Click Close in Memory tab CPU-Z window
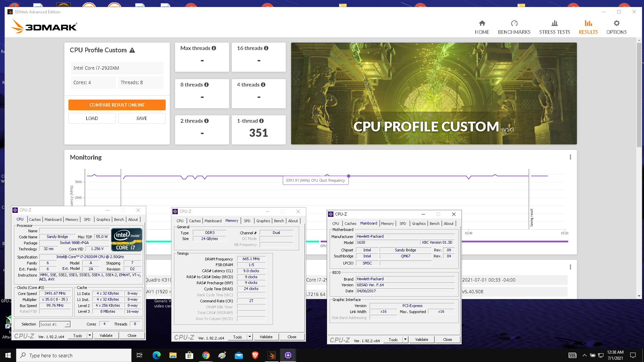This screenshot has width=644, height=362. [292, 337]
